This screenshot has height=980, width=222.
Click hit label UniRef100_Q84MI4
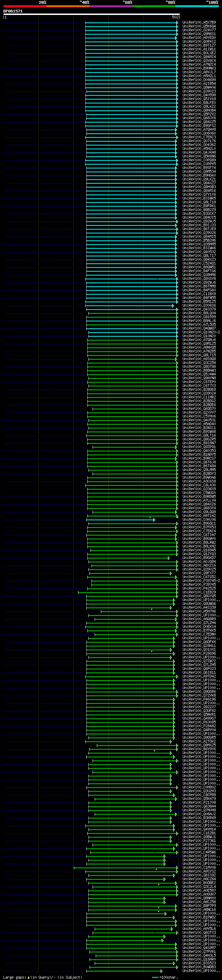coord(199,57)
